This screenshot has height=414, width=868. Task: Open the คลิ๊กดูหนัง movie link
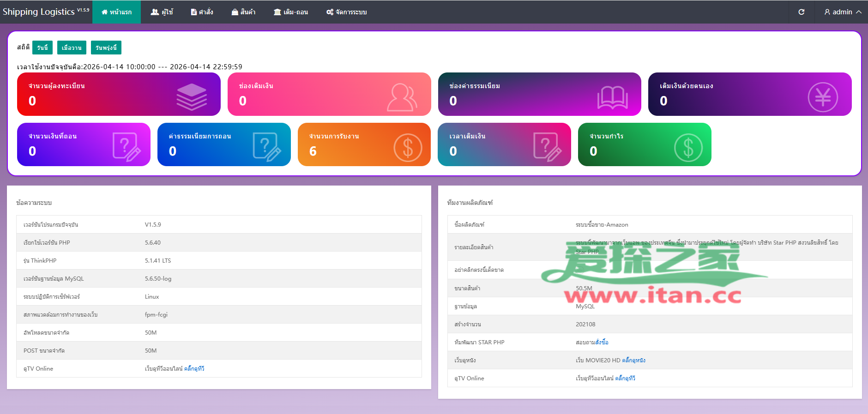633,360
